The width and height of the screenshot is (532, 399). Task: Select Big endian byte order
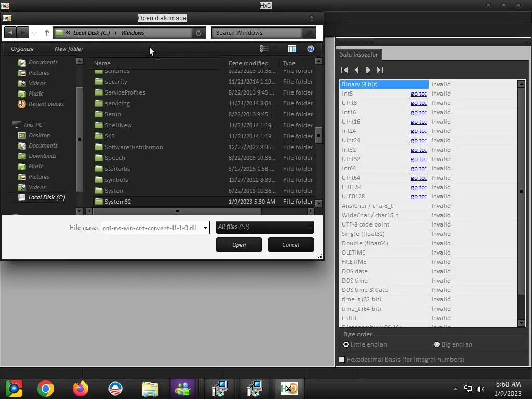(x=453, y=344)
